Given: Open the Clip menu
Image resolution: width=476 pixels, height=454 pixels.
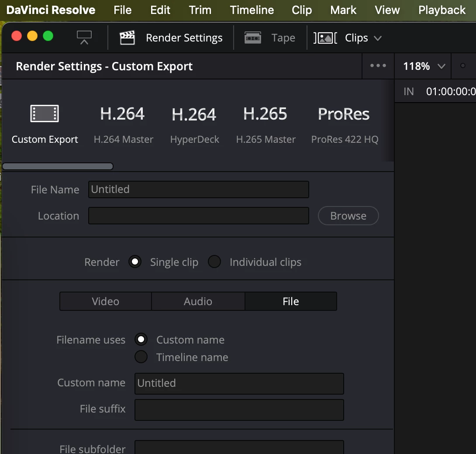Looking at the screenshot, I should (302, 10).
